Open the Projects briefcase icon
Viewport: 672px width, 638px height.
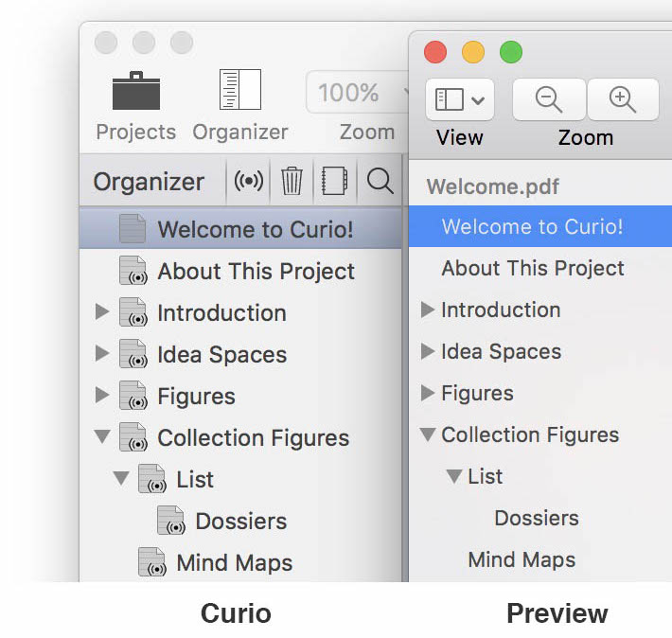136,91
